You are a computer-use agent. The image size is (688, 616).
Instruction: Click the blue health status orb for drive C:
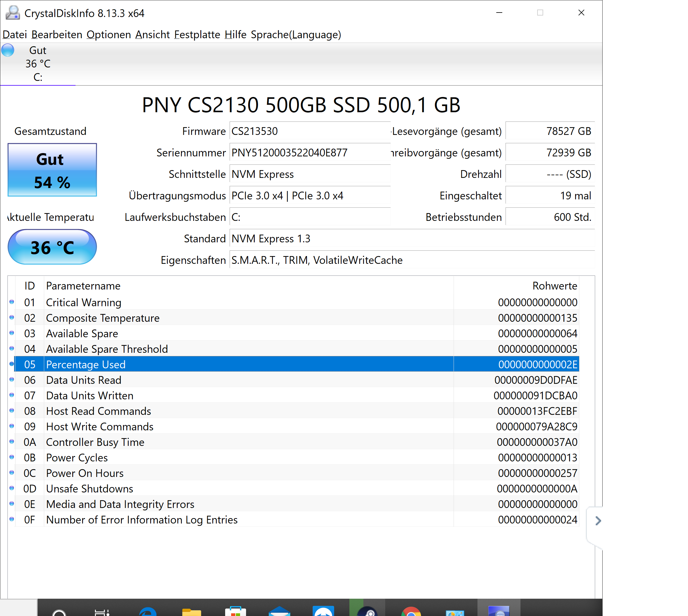(8, 50)
